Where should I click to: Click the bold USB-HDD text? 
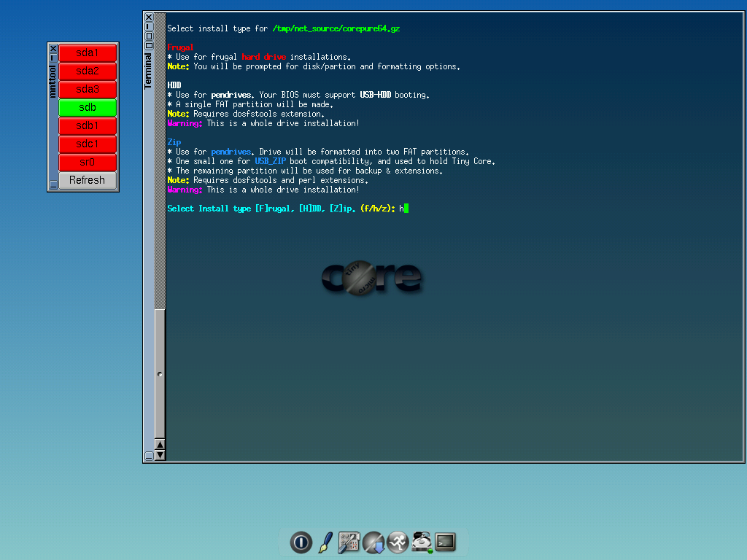376,95
